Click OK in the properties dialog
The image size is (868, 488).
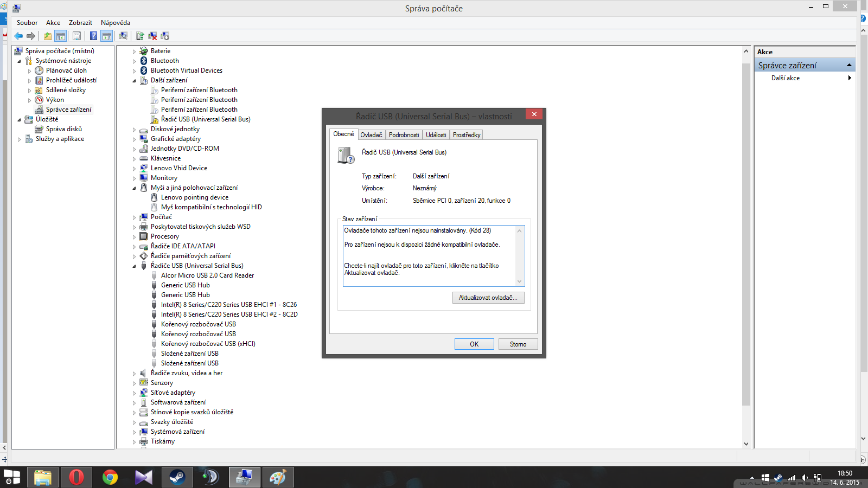click(x=474, y=344)
